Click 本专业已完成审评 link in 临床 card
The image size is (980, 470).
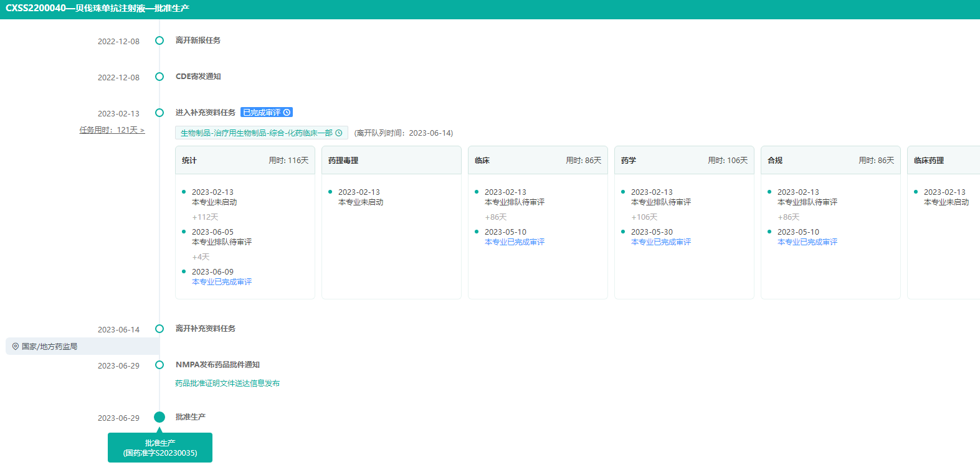[515, 242]
